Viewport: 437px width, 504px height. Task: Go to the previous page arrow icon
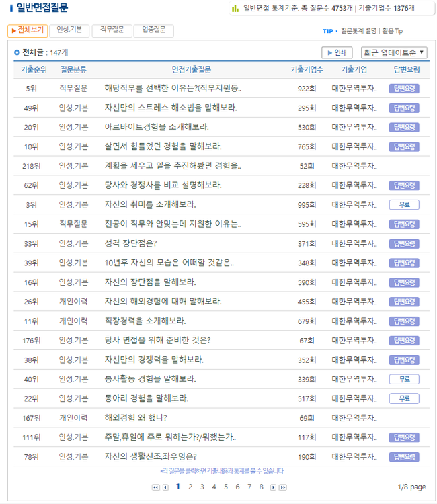click(x=165, y=487)
